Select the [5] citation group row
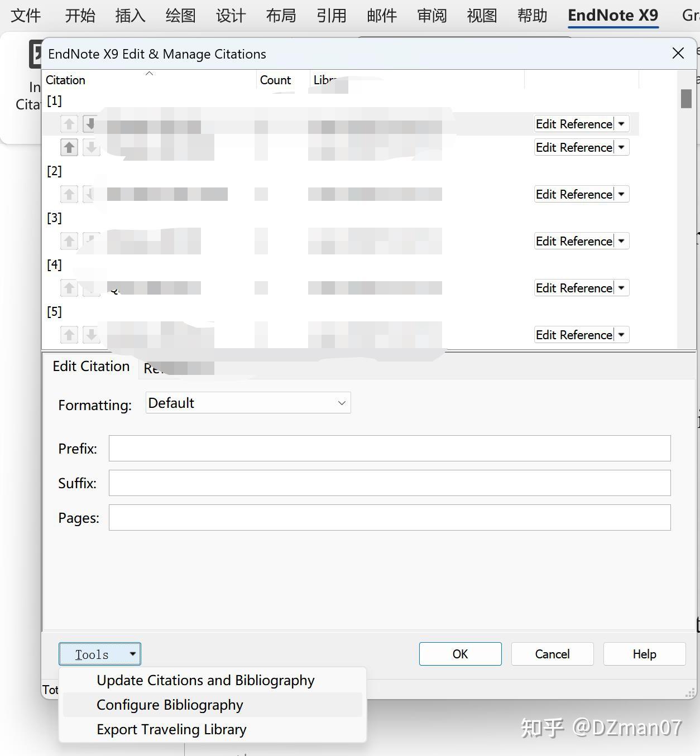This screenshot has width=700, height=756. (54, 311)
